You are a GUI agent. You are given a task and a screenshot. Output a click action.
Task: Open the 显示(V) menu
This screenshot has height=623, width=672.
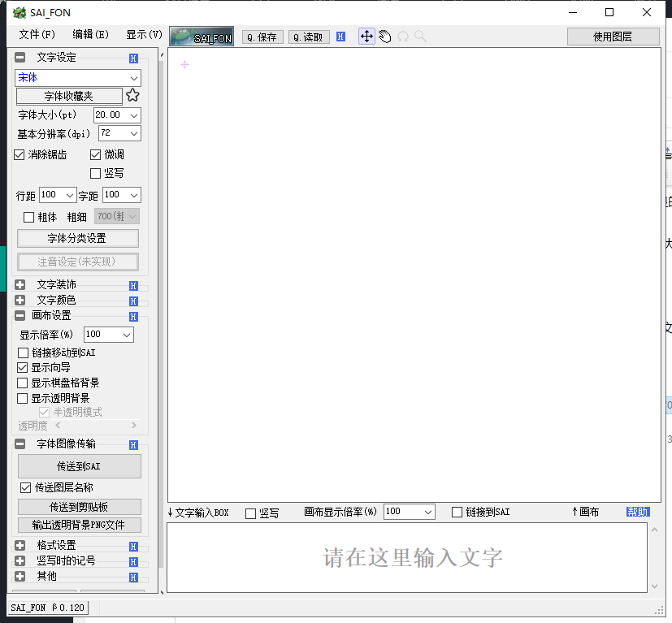[144, 35]
